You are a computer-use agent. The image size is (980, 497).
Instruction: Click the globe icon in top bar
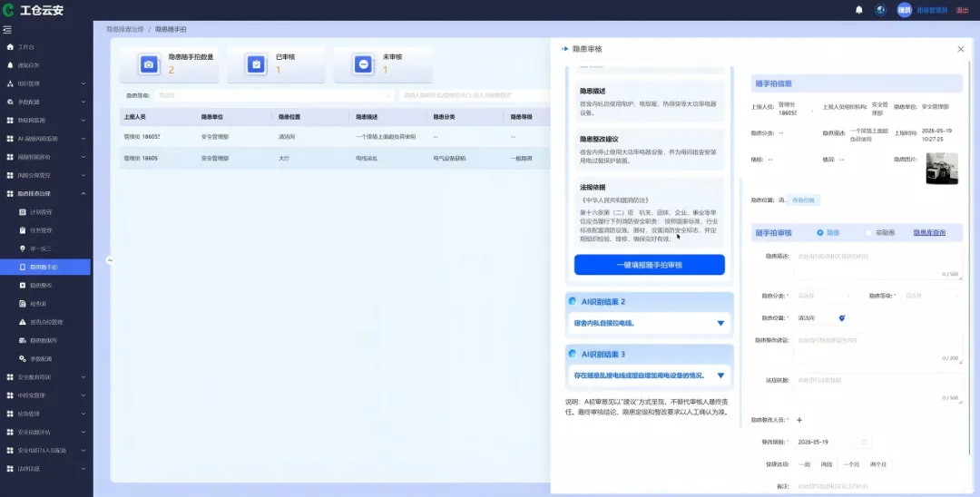click(x=880, y=10)
